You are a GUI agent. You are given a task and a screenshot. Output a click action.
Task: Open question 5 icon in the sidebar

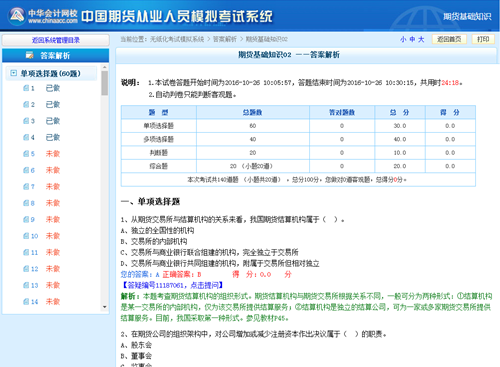26,154
